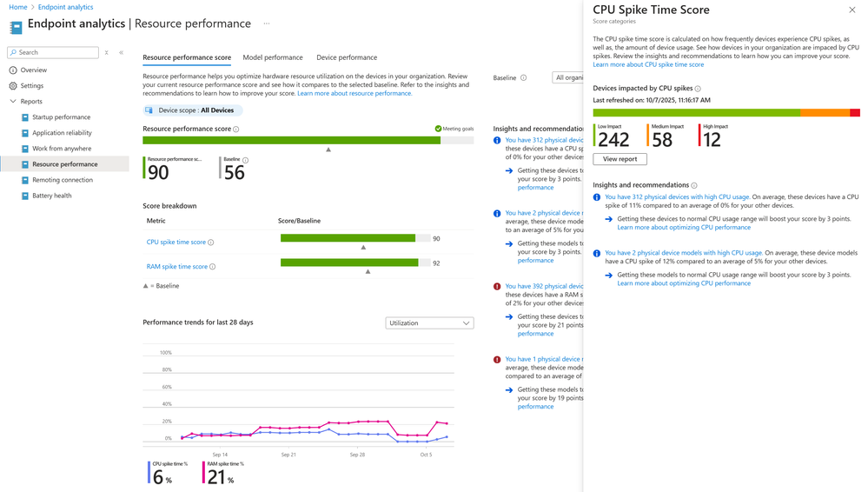Click the CPU spike time 6% value
Viewport: 868px width, 492px height.
pos(162,477)
